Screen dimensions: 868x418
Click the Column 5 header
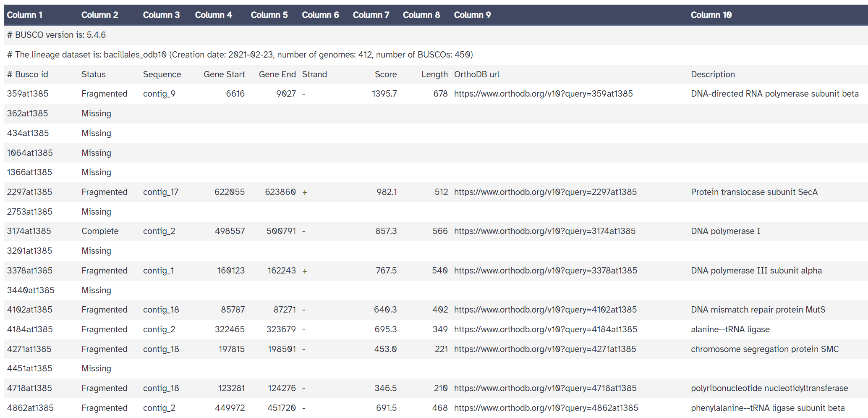coord(269,15)
